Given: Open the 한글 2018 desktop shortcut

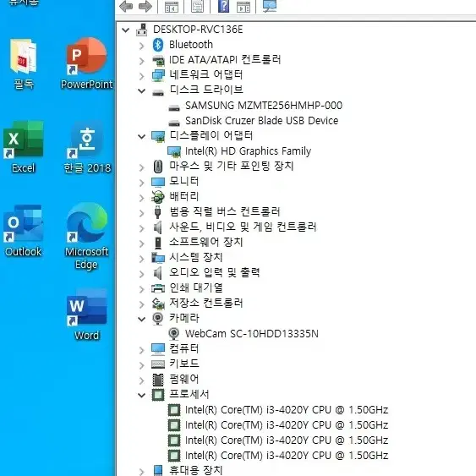Looking at the screenshot, I should point(87,147).
